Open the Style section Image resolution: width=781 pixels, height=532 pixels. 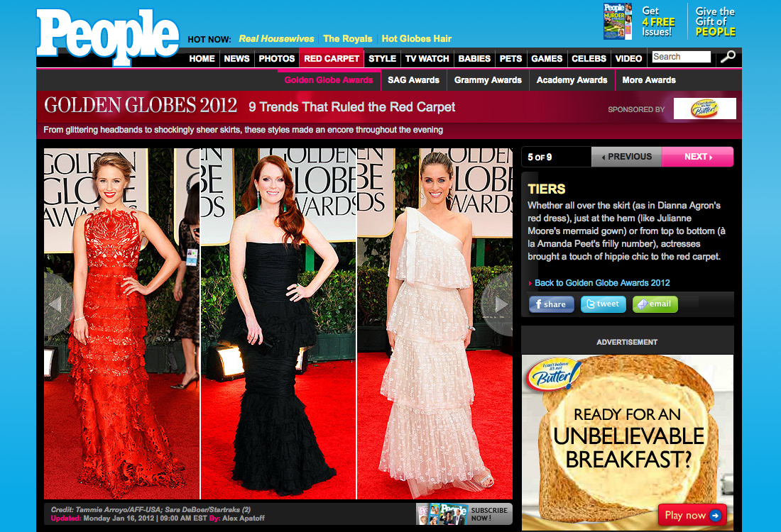(x=382, y=59)
